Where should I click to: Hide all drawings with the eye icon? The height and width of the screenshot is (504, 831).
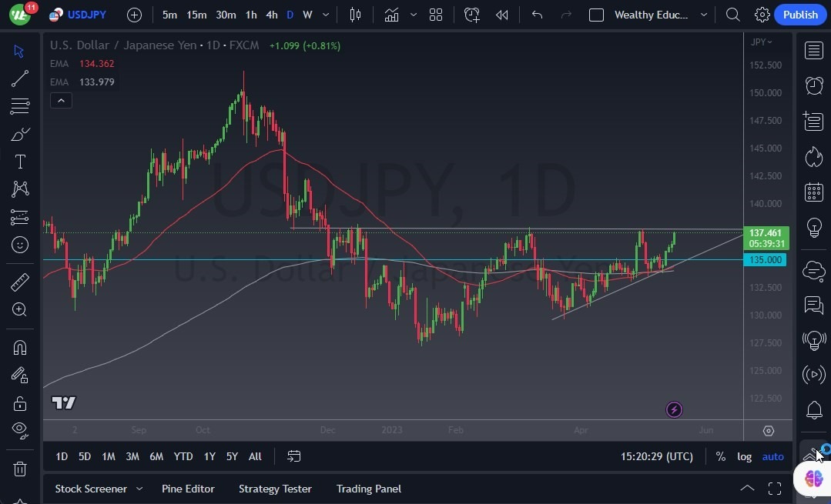(19, 430)
